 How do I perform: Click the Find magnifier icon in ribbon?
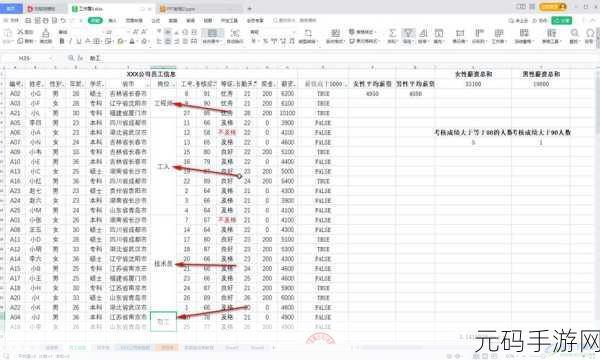(x=574, y=33)
